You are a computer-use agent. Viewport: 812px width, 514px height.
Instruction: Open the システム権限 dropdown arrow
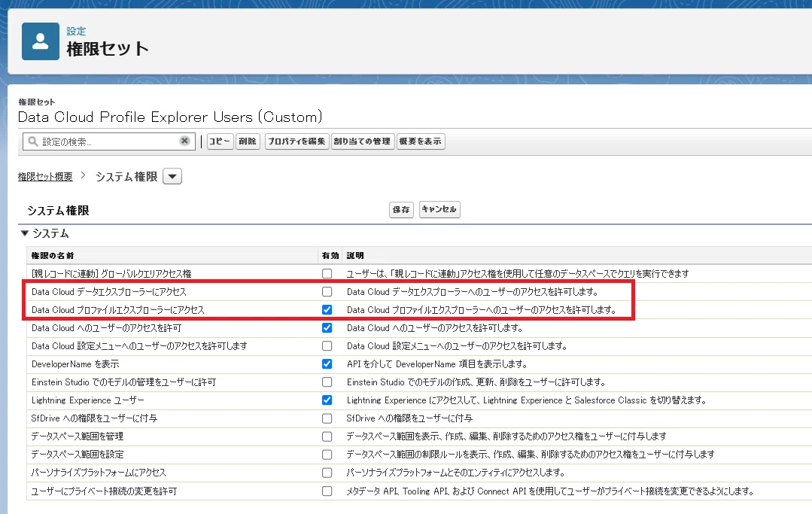[172, 177]
